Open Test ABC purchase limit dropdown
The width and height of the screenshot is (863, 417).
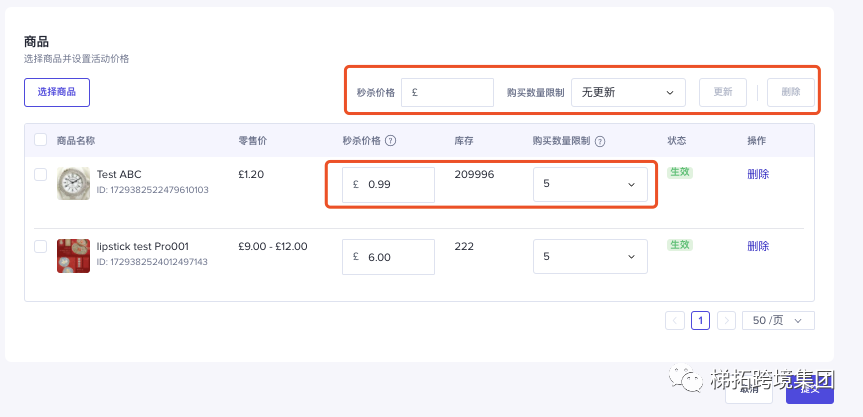[590, 184]
